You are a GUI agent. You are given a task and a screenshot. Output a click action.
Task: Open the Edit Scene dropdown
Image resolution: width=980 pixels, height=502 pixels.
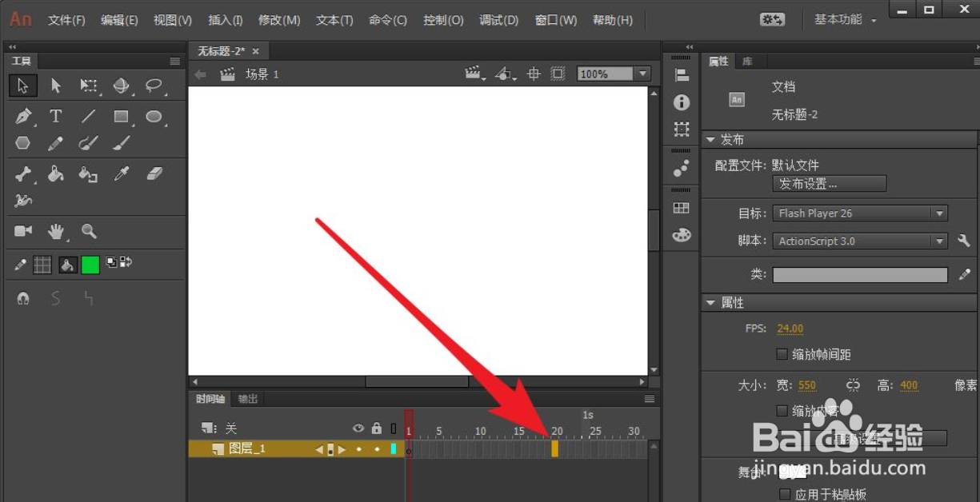476,74
